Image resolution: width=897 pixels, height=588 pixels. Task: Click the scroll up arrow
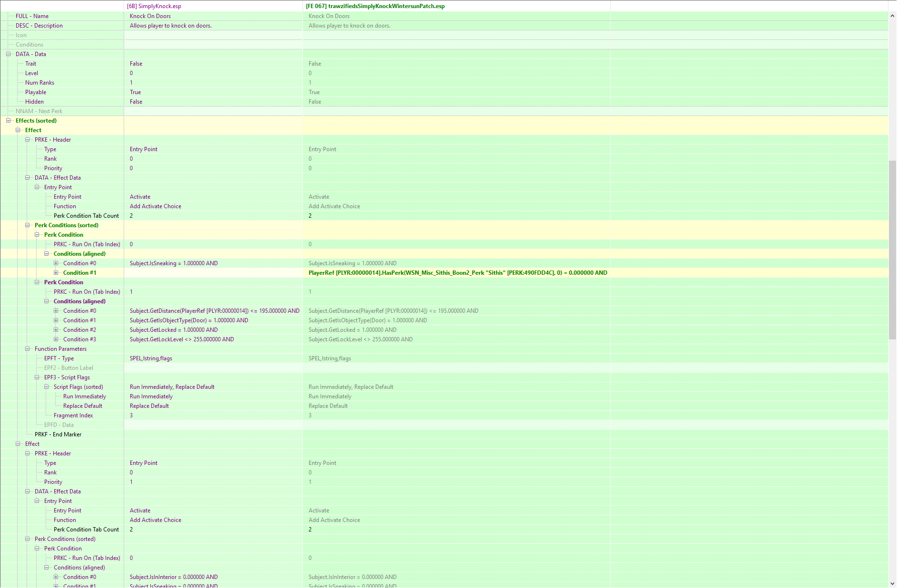pos(892,16)
